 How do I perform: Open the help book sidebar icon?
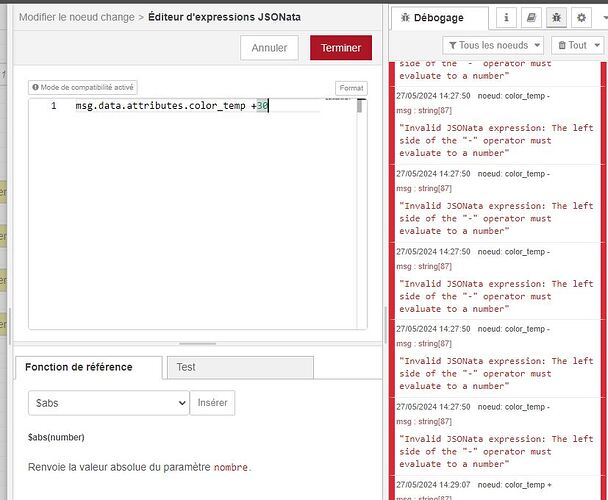(x=531, y=18)
